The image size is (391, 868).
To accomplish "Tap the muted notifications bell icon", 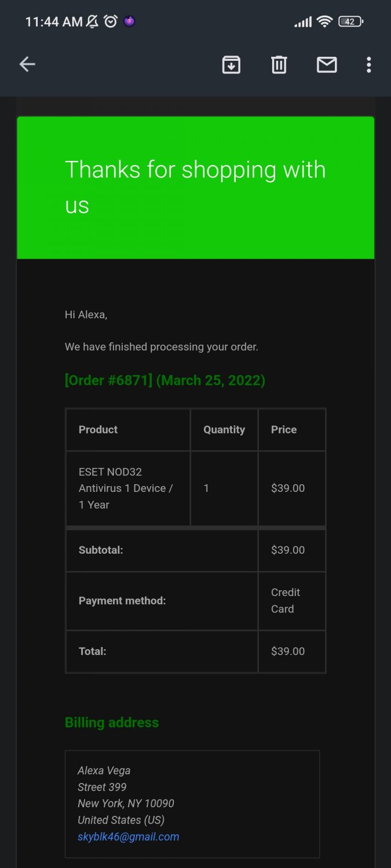I will click(x=93, y=22).
